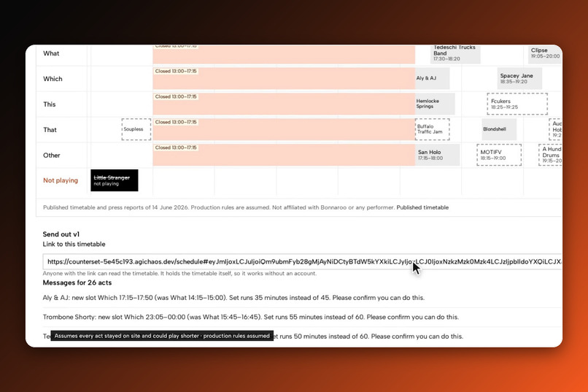Click the This stage row label
This screenshot has height=392, width=588.
click(x=49, y=104)
